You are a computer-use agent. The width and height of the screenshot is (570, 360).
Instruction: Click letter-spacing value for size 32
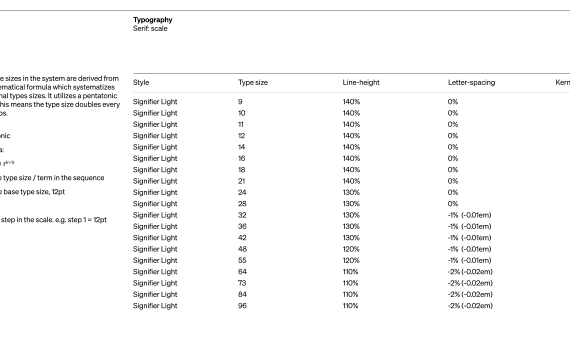pos(470,215)
